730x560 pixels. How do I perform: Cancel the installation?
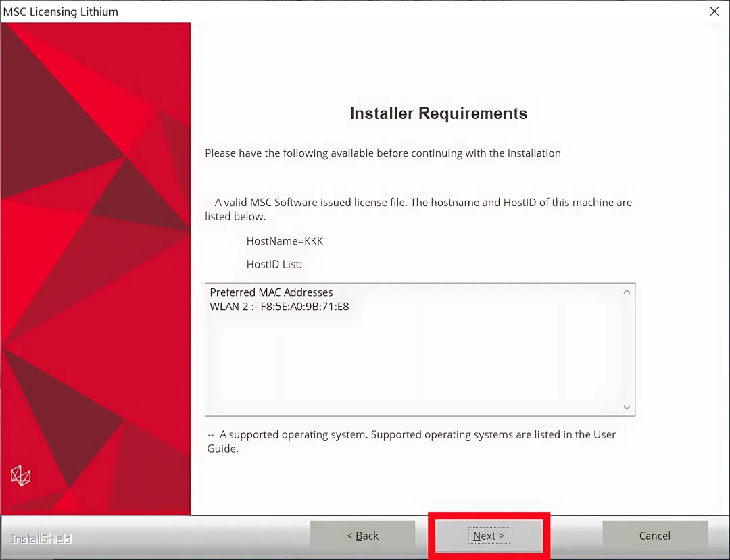pos(654,536)
